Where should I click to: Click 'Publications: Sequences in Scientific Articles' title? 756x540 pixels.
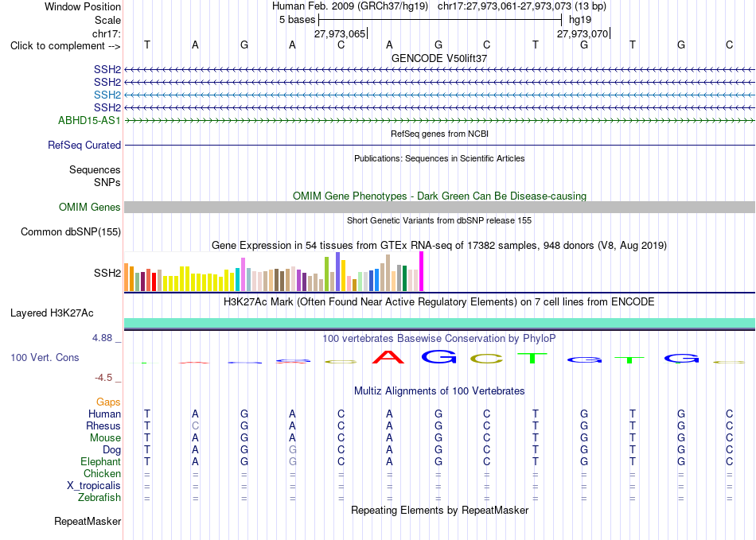coord(439,158)
